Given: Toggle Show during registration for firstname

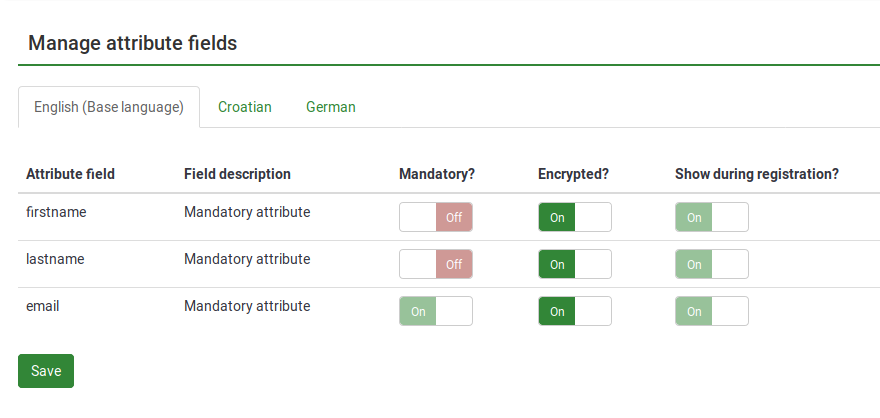Looking at the screenshot, I should [712, 217].
